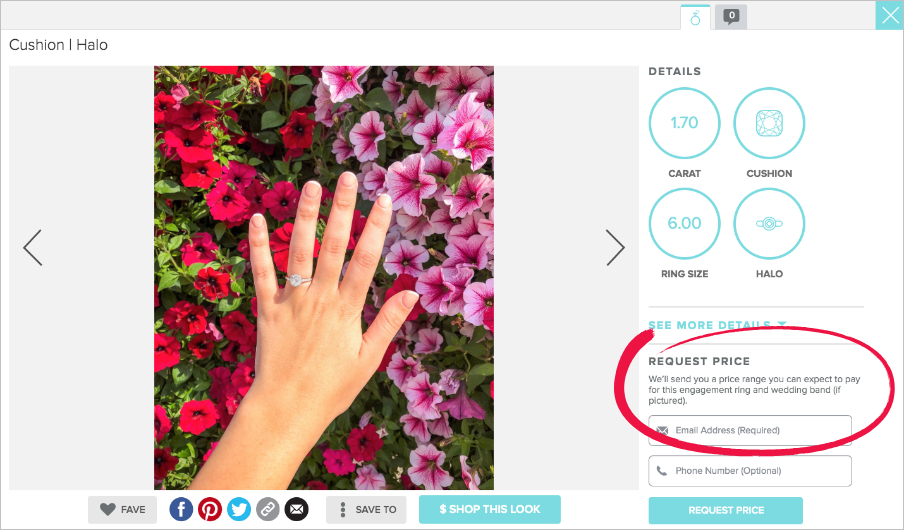Go to the previous ring photo
Image resolution: width=904 pixels, height=530 pixels.
click(33, 247)
